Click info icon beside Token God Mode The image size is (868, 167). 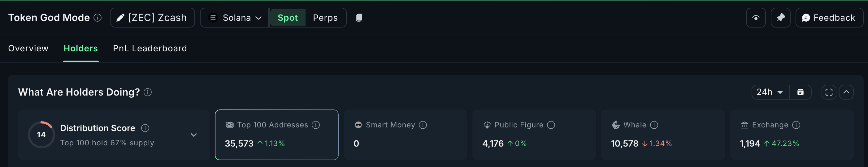click(x=98, y=18)
